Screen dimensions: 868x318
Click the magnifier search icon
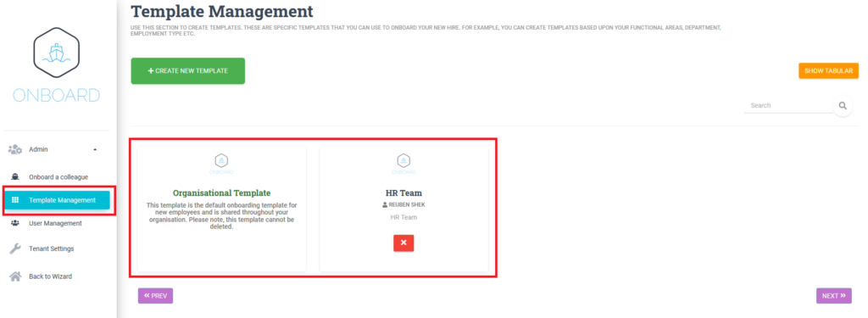click(843, 105)
